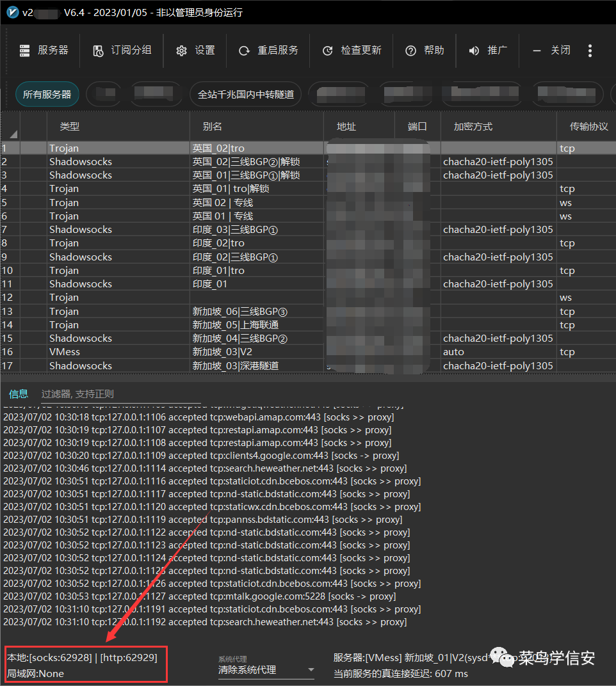Select server row 英国_02|tro
Screen dimensions: 616x686
[x=308, y=148]
